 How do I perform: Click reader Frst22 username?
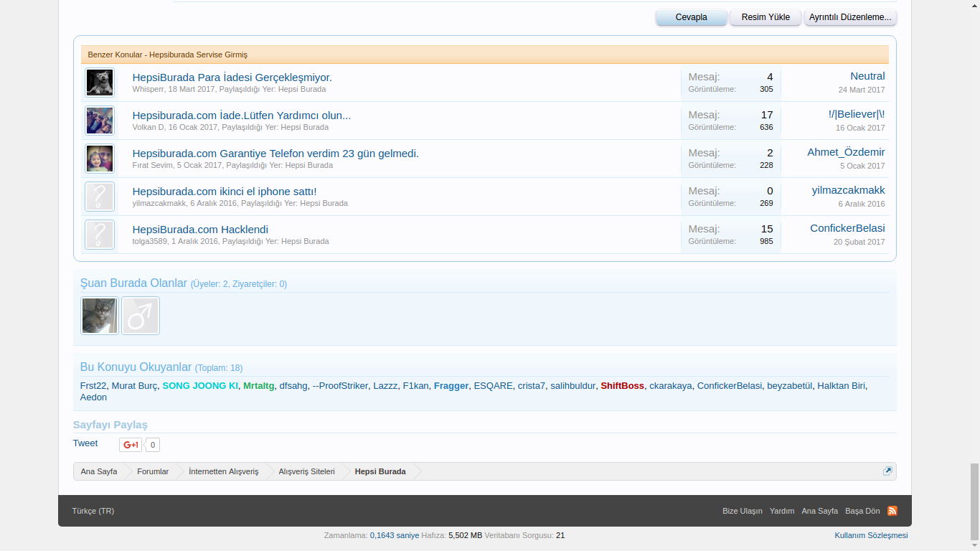(93, 385)
